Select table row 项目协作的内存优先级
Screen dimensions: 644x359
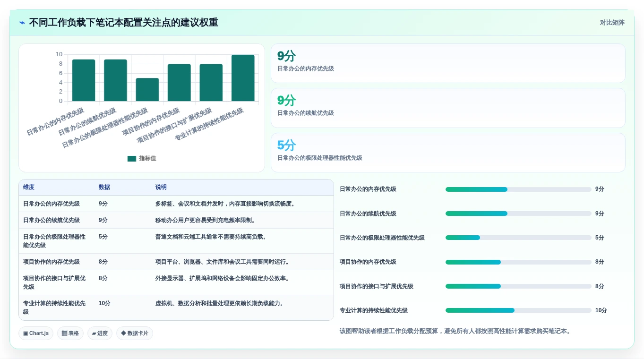click(176, 262)
